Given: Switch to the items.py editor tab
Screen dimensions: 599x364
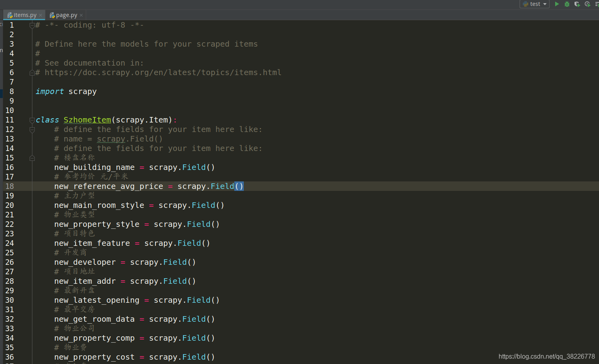Looking at the screenshot, I should [x=24, y=15].
